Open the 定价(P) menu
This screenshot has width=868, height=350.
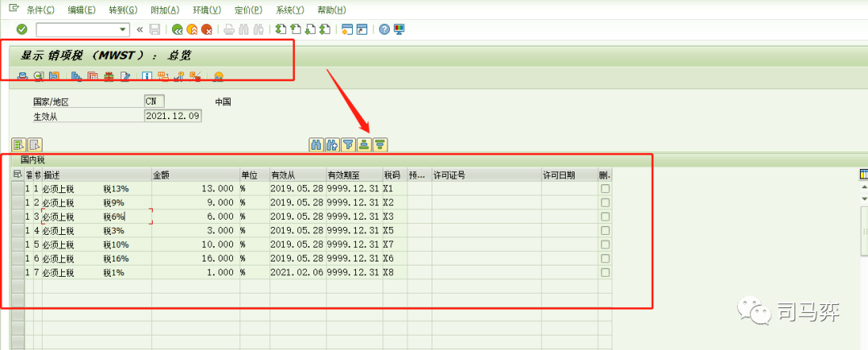click(248, 10)
